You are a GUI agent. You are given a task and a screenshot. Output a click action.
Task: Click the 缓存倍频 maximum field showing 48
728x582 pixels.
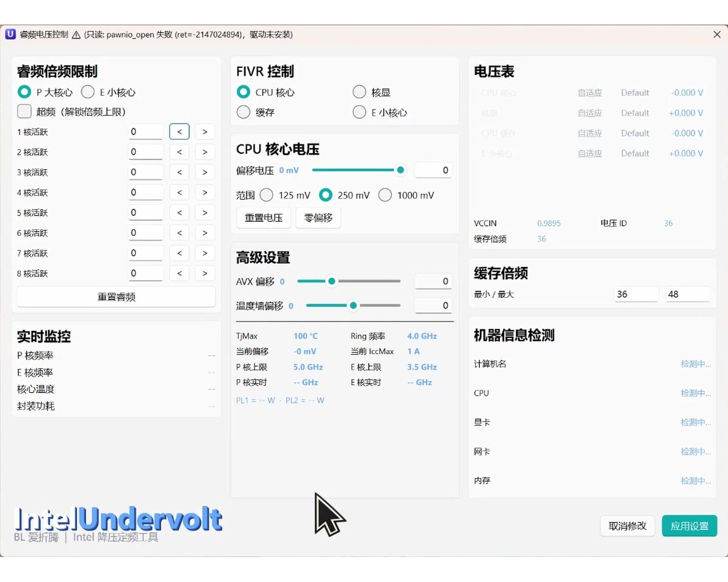pyautogui.click(x=687, y=294)
